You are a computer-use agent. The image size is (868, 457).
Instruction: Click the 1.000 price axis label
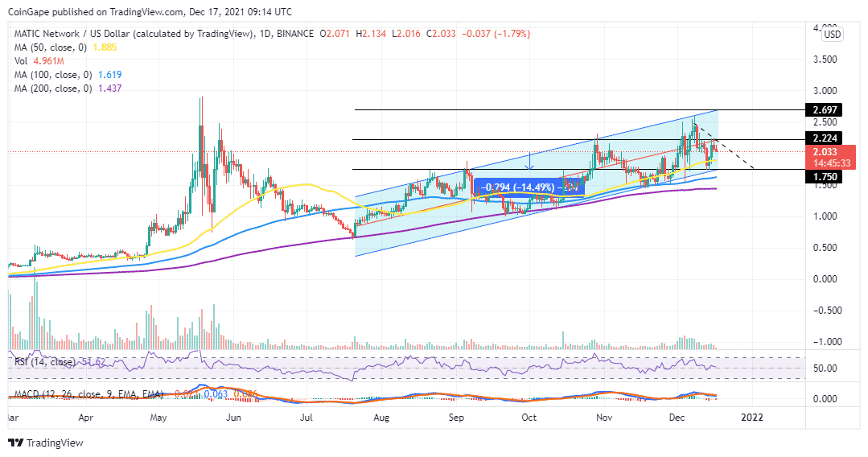click(825, 216)
